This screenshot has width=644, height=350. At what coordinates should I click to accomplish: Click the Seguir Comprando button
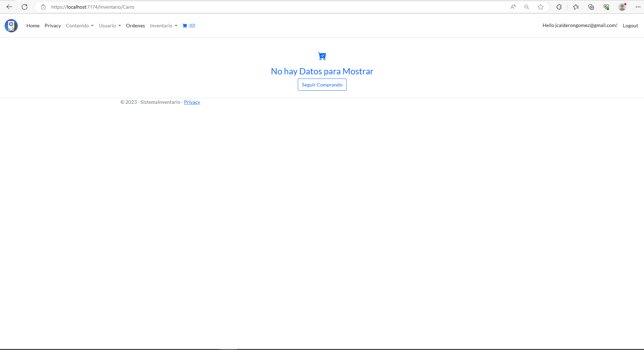tap(322, 85)
